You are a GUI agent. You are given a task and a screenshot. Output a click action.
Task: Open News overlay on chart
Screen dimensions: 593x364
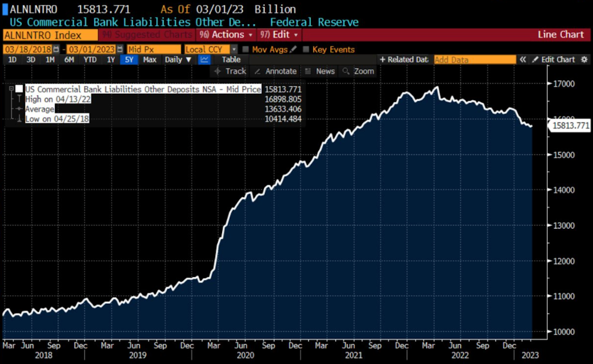pyautogui.click(x=320, y=71)
